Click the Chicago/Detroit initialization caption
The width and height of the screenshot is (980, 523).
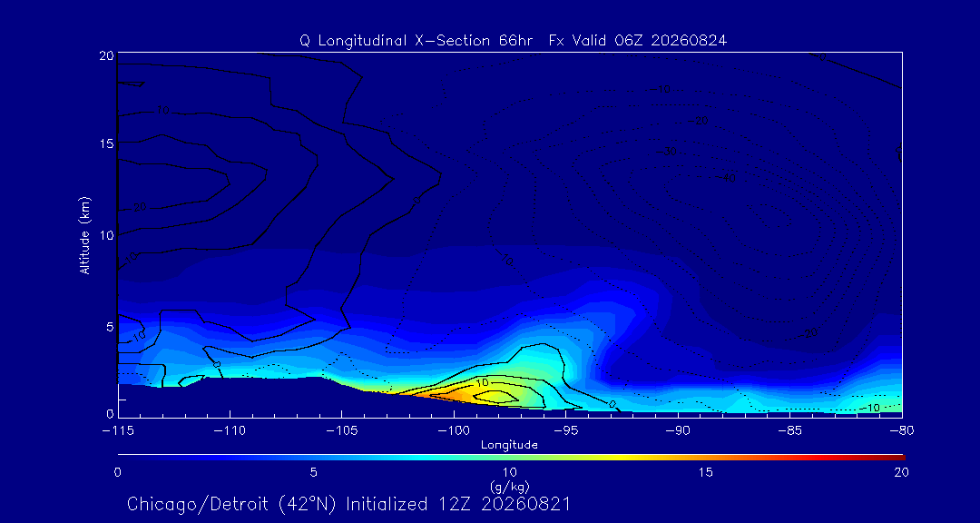click(x=348, y=504)
